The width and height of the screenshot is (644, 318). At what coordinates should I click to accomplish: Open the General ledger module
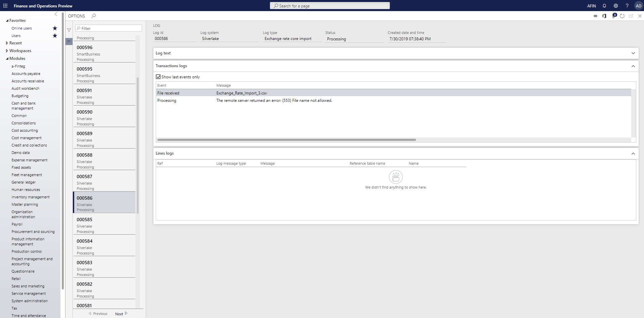point(24,182)
